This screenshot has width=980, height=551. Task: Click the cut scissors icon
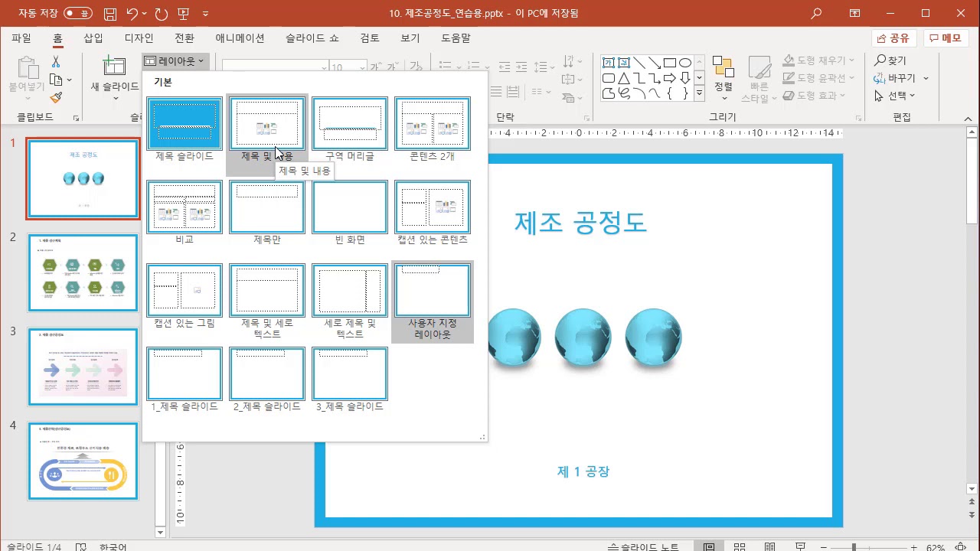[56, 62]
